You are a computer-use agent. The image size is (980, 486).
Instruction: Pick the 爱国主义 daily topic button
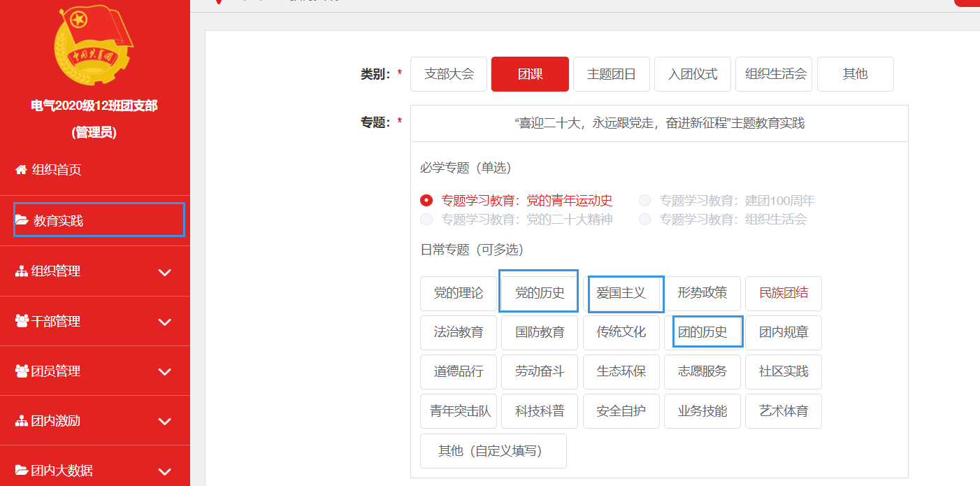pos(621,292)
